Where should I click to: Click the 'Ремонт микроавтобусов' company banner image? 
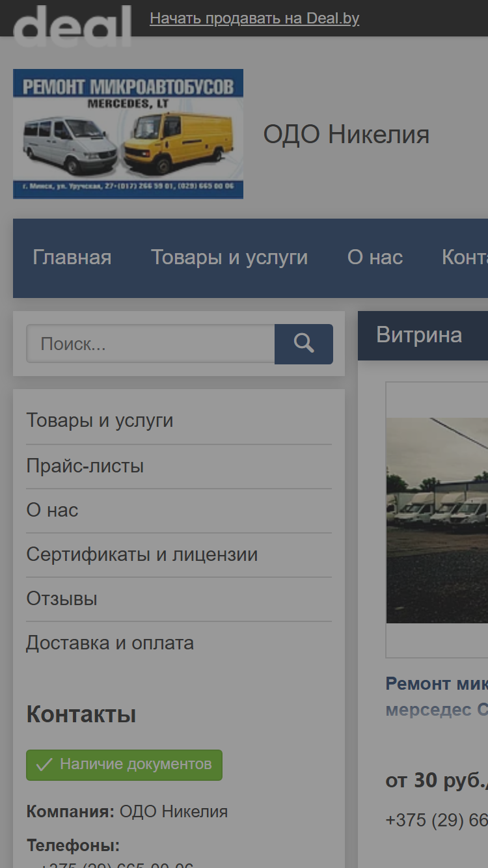[128, 134]
